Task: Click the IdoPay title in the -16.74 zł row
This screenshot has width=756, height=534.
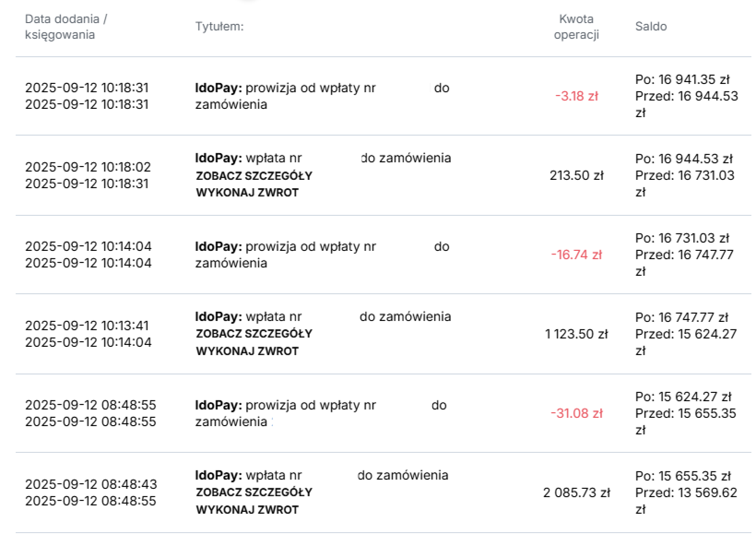Action: point(218,247)
